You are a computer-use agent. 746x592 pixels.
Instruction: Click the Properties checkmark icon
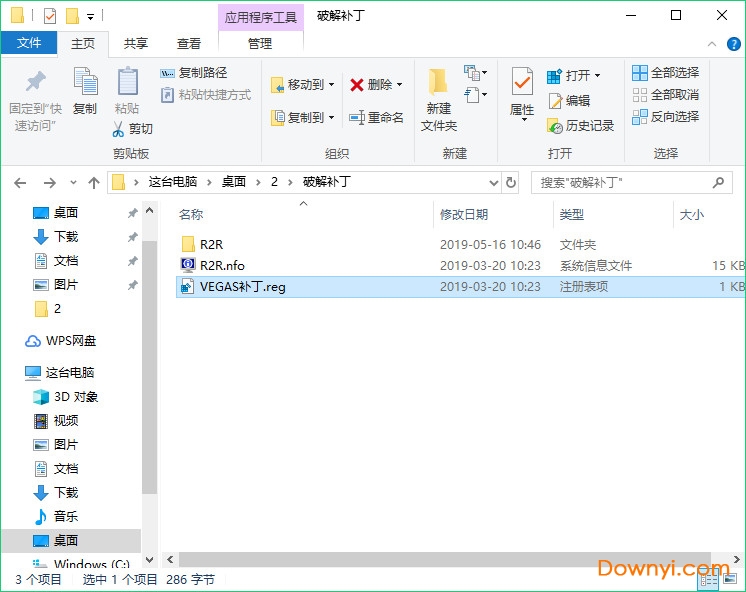(522, 82)
